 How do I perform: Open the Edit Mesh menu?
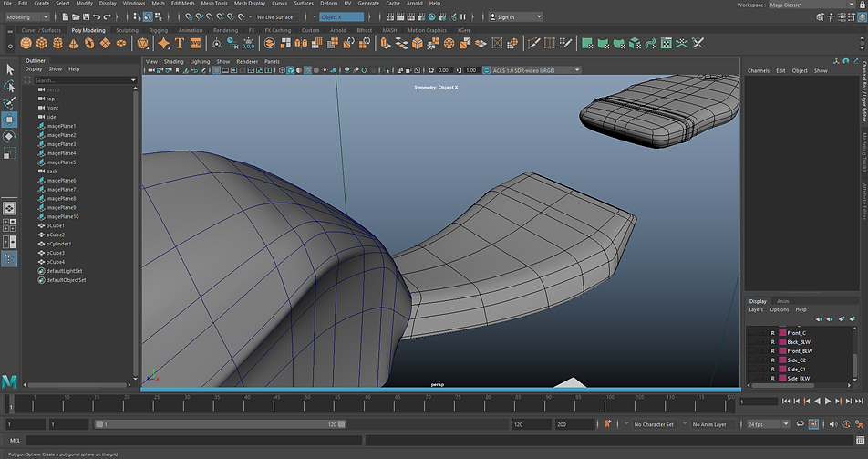point(182,4)
